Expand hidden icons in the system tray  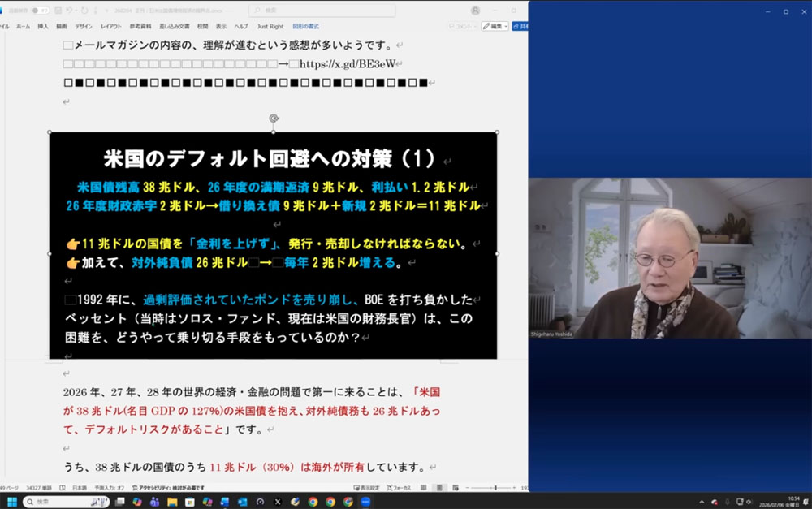(702, 502)
